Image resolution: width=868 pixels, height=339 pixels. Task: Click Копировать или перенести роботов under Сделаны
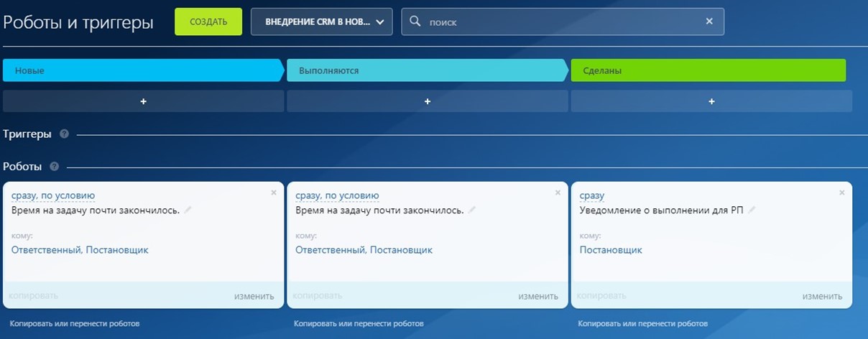point(643,324)
